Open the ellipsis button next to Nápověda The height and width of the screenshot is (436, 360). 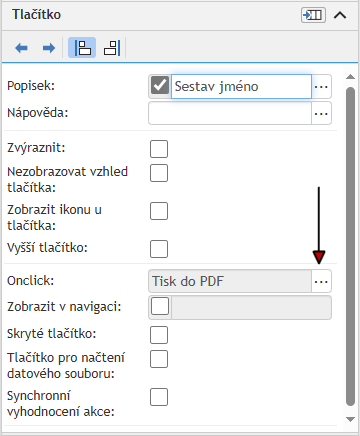point(321,114)
